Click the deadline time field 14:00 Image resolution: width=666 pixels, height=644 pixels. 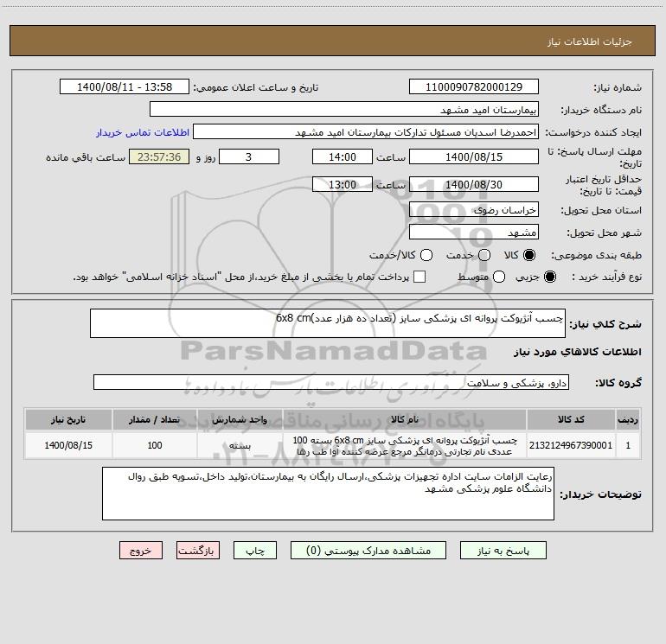tap(343, 156)
